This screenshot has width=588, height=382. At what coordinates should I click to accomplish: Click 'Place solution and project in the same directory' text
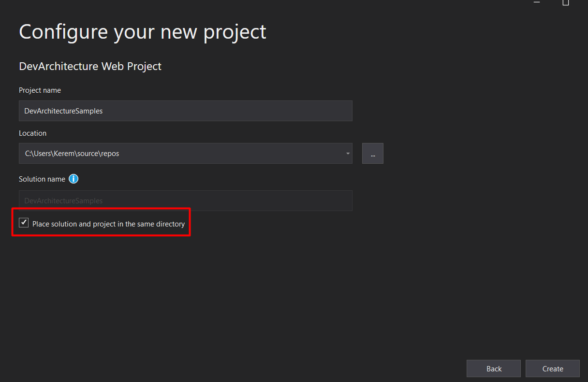(x=108, y=224)
